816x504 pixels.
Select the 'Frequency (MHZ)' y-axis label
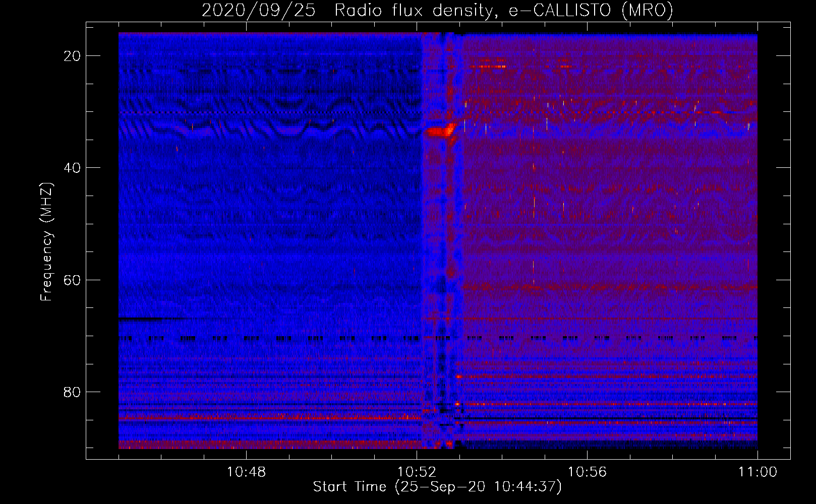46,242
